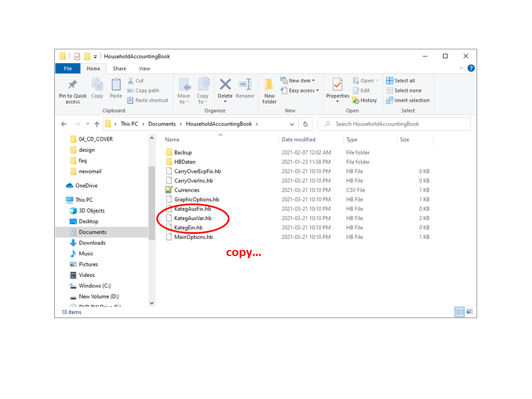The image size is (532, 399).
Task: Open address bar history dropdown
Action: [x=291, y=124]
